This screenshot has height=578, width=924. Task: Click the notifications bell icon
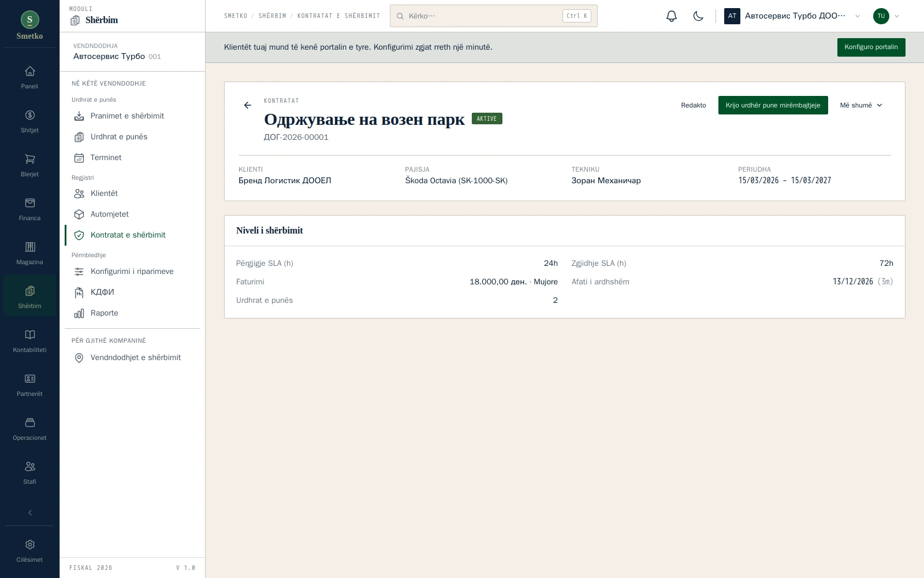click(671, 16)
